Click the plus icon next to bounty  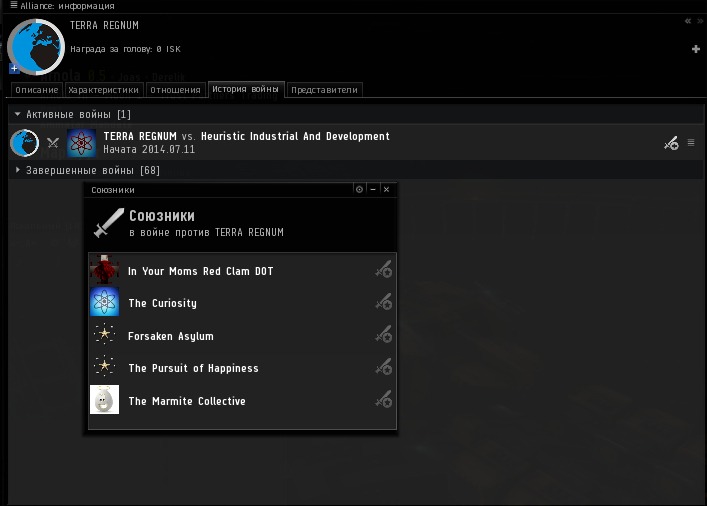696,49
